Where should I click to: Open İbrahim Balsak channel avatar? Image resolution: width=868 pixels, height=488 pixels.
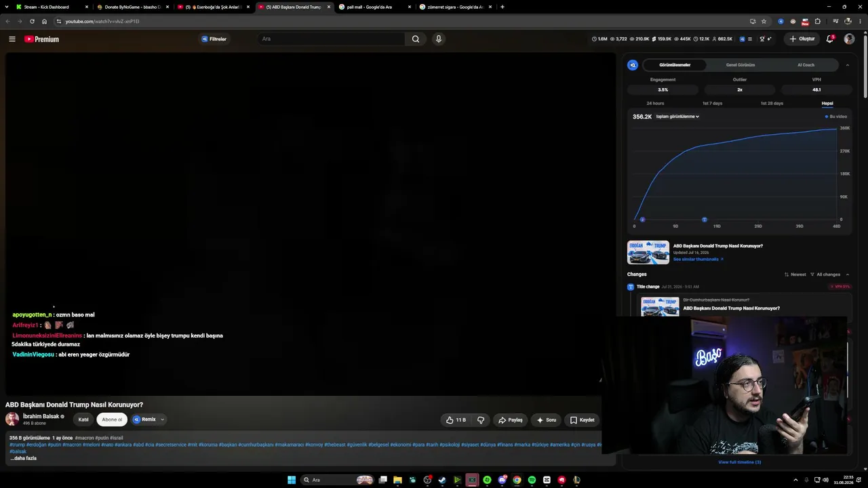(12, 420)
